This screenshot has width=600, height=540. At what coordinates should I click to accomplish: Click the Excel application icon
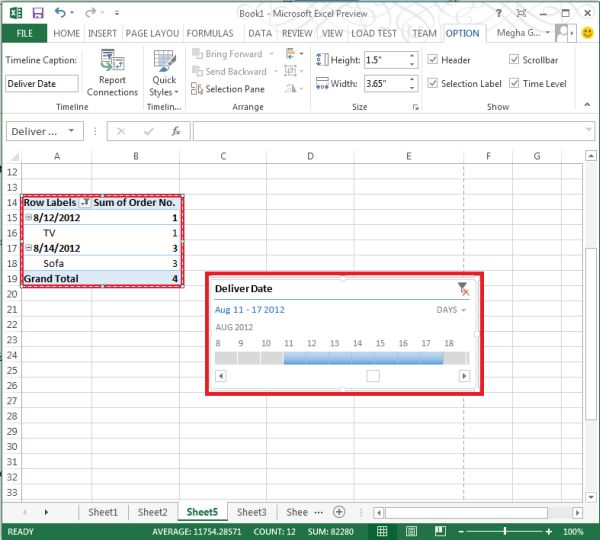[16, 13]
